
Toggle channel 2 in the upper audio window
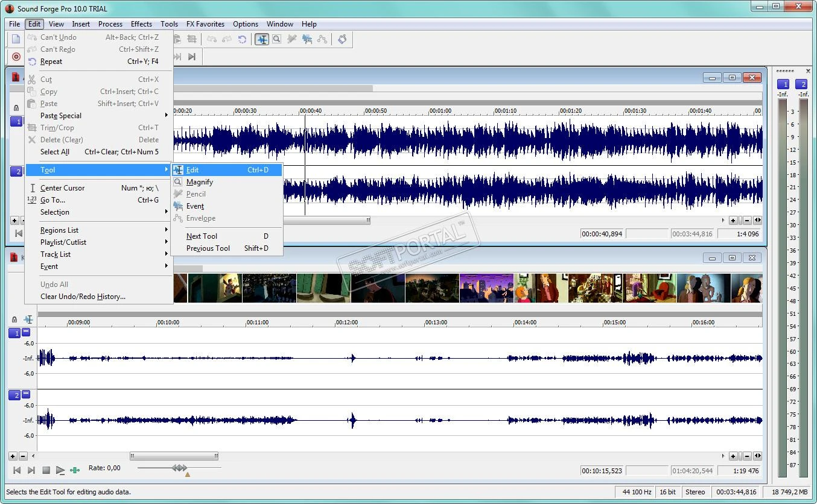[17, 172]
